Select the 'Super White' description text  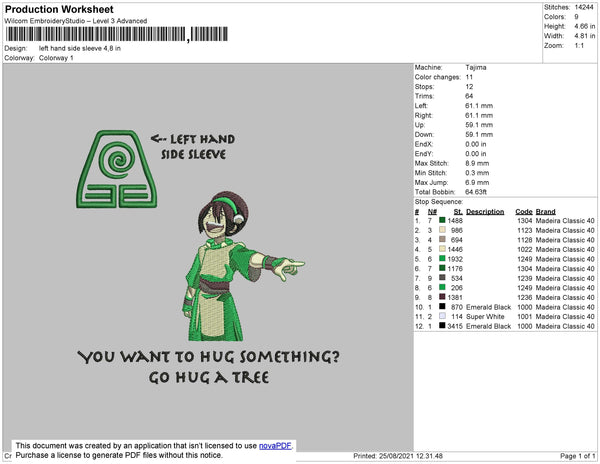(x=485, y=317)
